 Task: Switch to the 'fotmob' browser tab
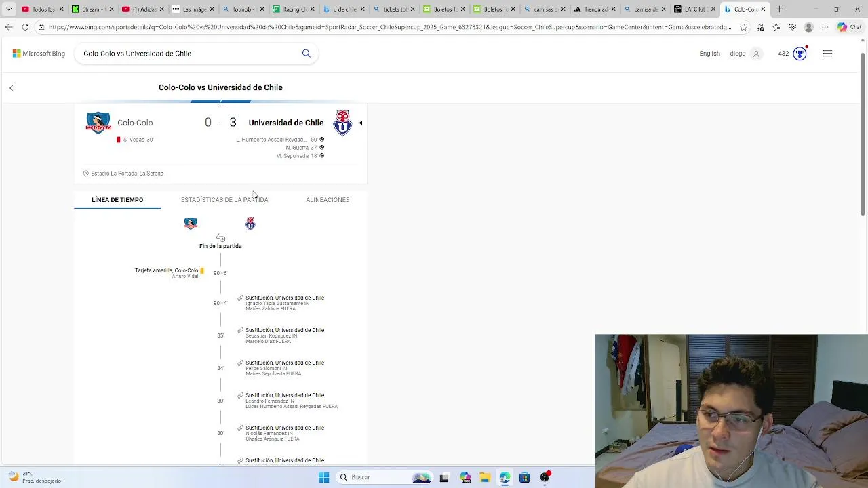click(243, 9)
